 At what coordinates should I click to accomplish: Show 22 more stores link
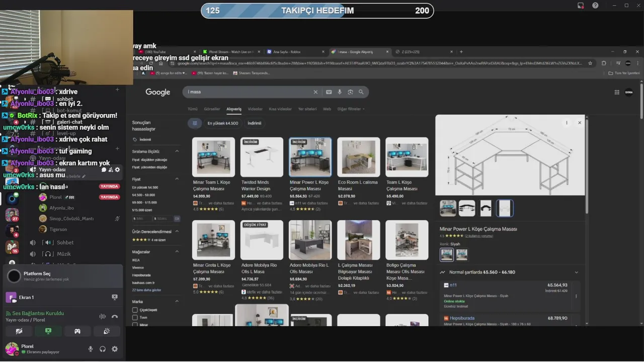pyautogui.click(x=146, y=290)
